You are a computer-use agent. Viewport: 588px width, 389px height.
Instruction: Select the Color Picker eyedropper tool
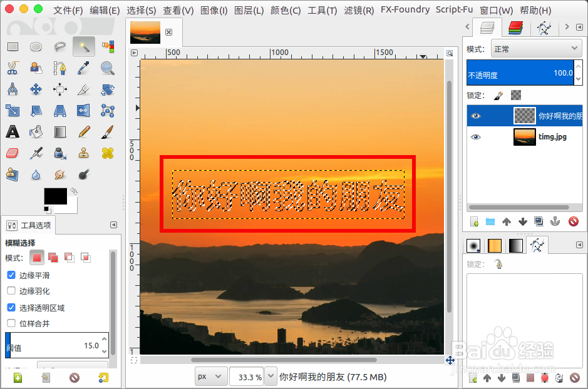[x=84, y=68]
